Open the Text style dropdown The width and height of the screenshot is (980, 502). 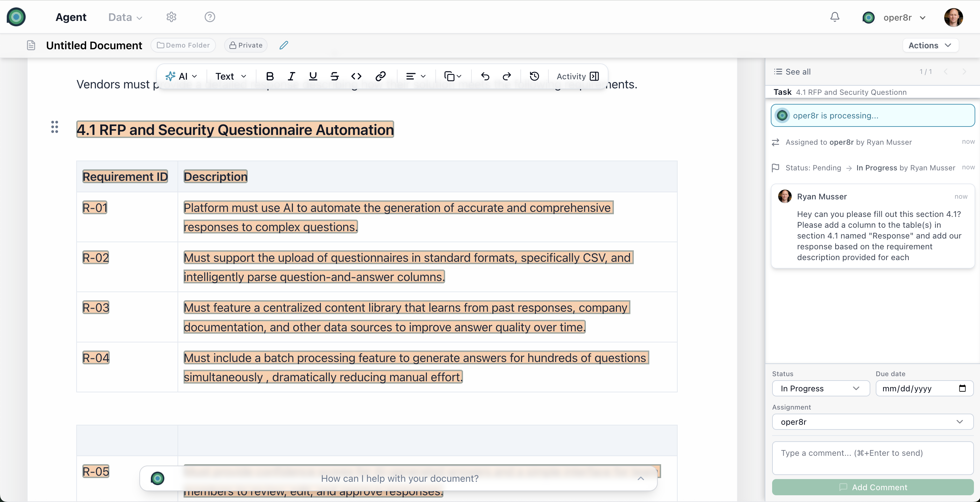tap(229, 76)
